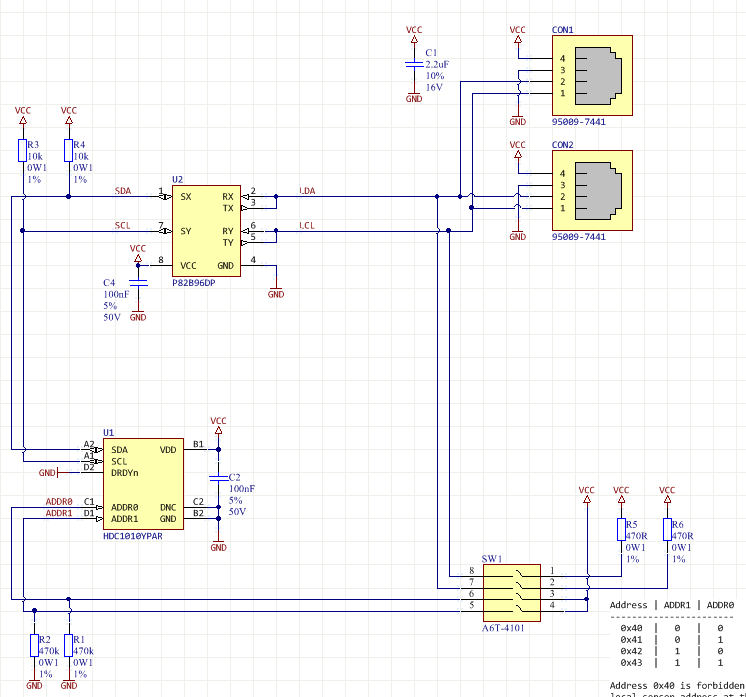Select resistor R6 symbol

tap(667, 530)
